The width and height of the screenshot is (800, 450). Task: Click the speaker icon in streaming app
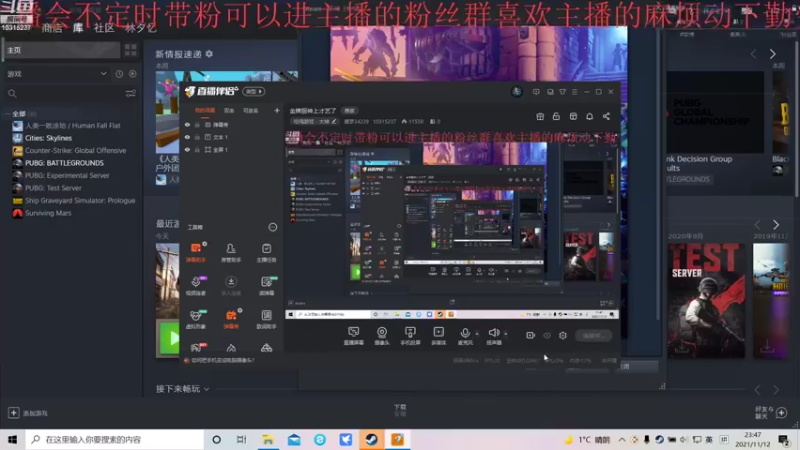click(494, 334)
